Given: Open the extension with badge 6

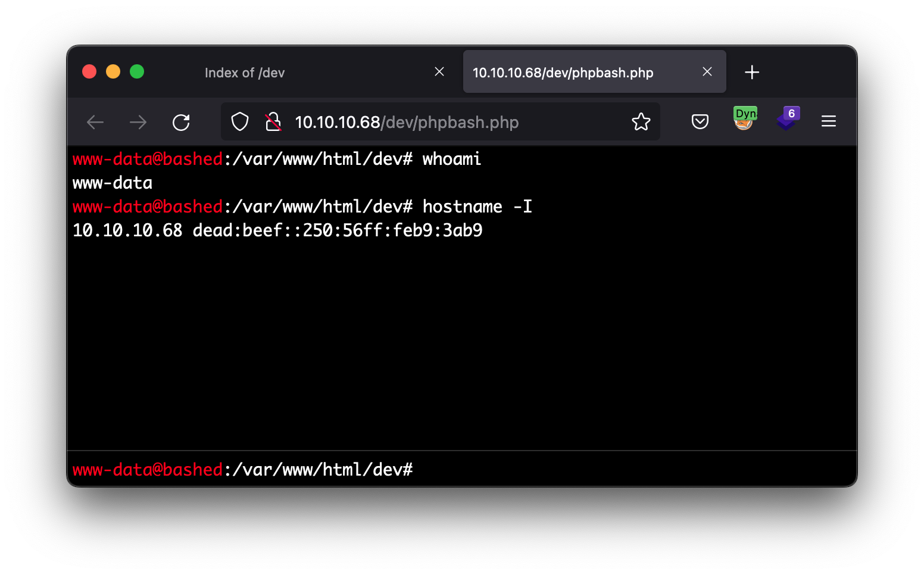Looking at the screenshot, I should 788,119.
